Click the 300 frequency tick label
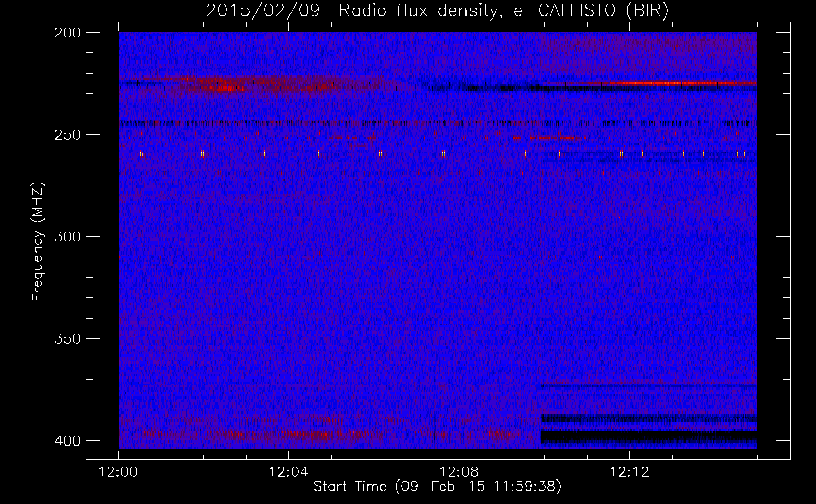816x504 pixels. coord(68,236)
